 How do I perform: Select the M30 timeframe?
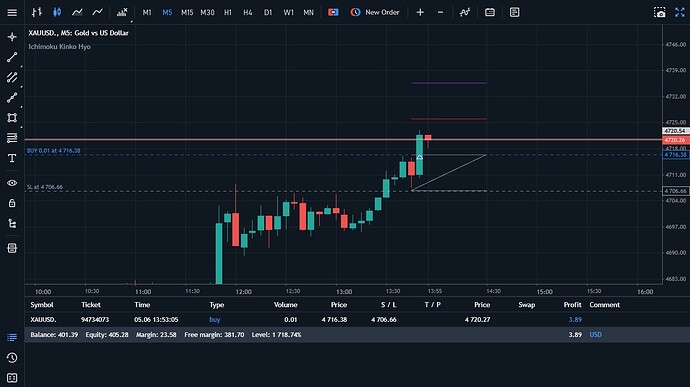pyautogui.click(x=207, y=12)
